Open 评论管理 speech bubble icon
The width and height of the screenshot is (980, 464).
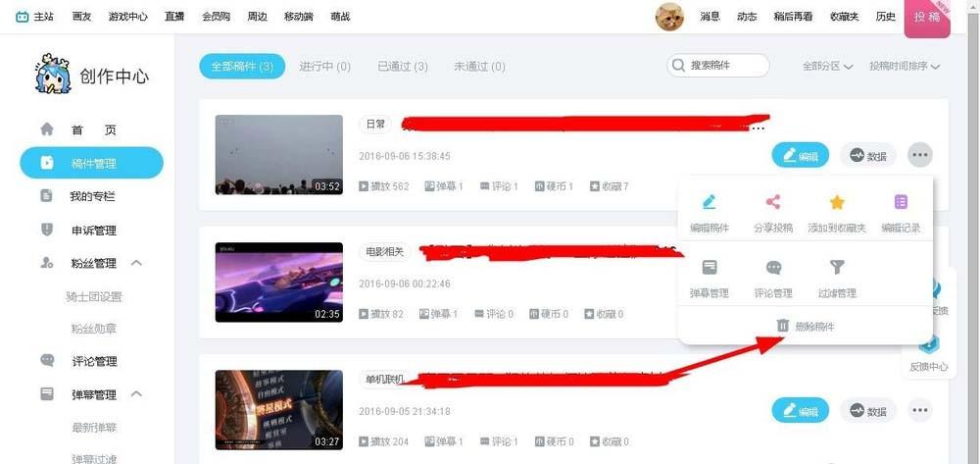773,268
